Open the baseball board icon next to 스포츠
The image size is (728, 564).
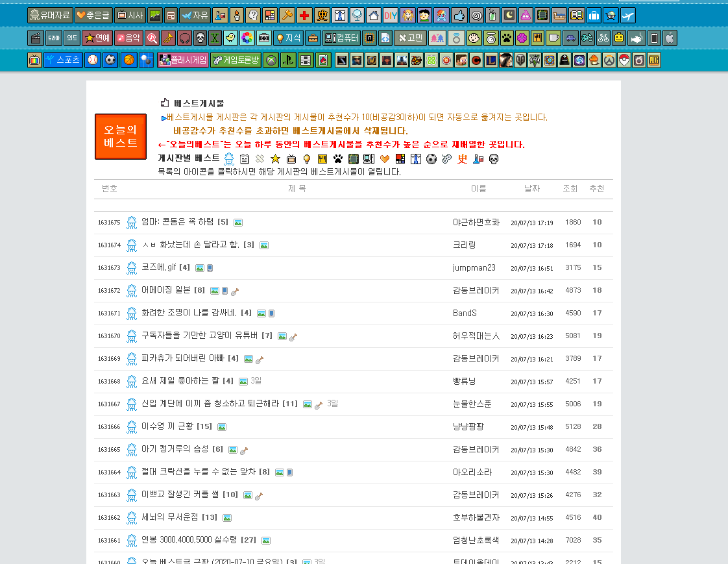click(x=93, y=60)
